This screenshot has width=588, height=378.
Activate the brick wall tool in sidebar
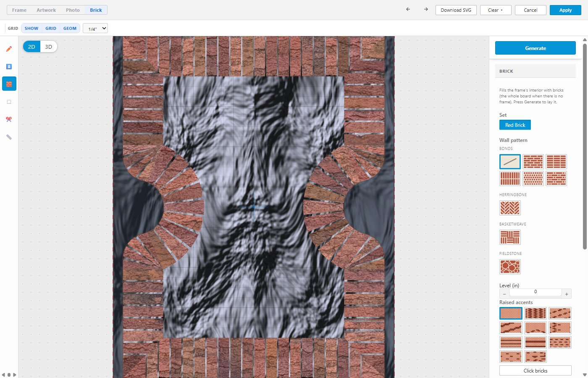click(x=9, y=84)
